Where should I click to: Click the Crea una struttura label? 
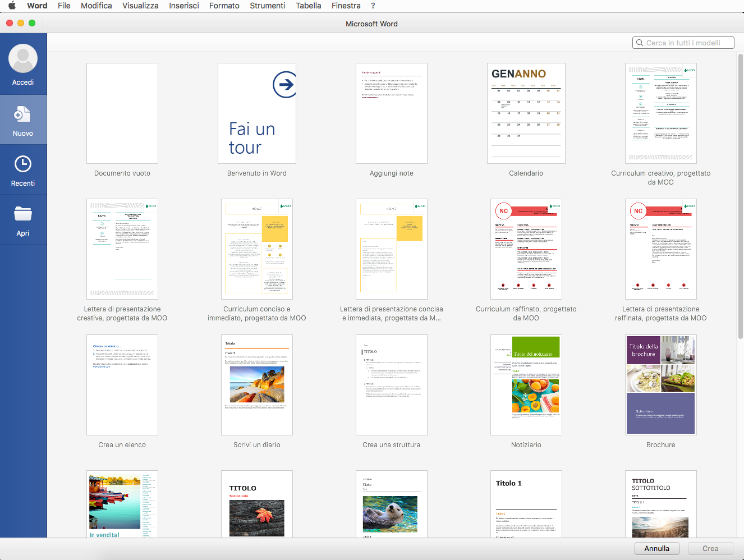[392, 445]
